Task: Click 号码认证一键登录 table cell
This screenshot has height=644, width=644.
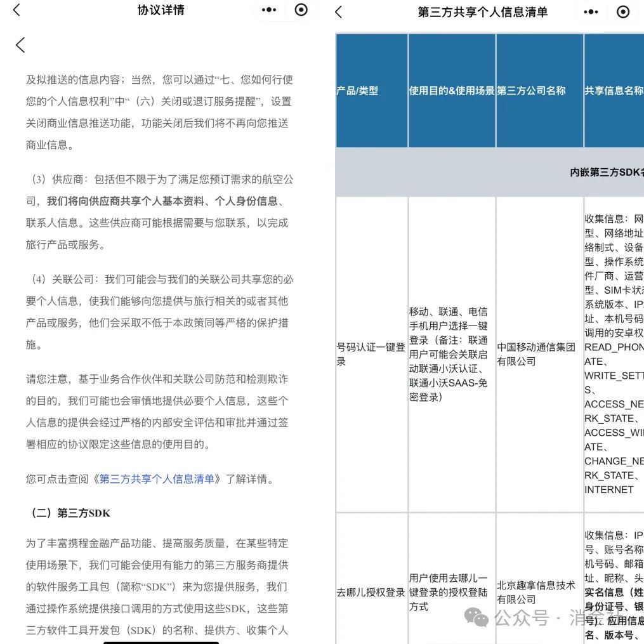Action: tap(372, 355)
